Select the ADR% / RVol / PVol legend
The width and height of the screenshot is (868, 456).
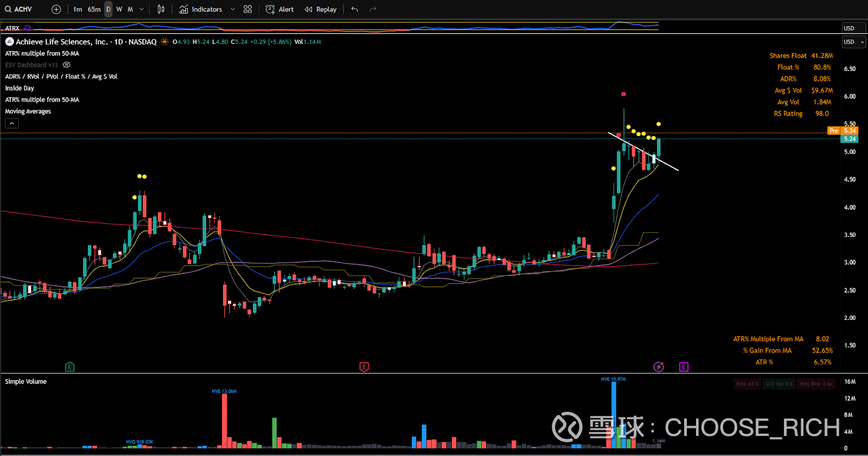tap(61, 76)
